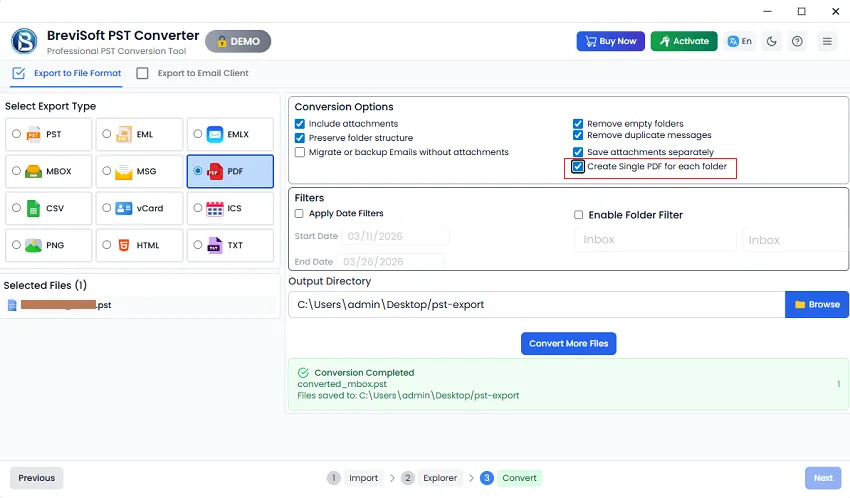Click the EMLX envelope icon
This screenshot has height=498, width=850.
point(215,134)
